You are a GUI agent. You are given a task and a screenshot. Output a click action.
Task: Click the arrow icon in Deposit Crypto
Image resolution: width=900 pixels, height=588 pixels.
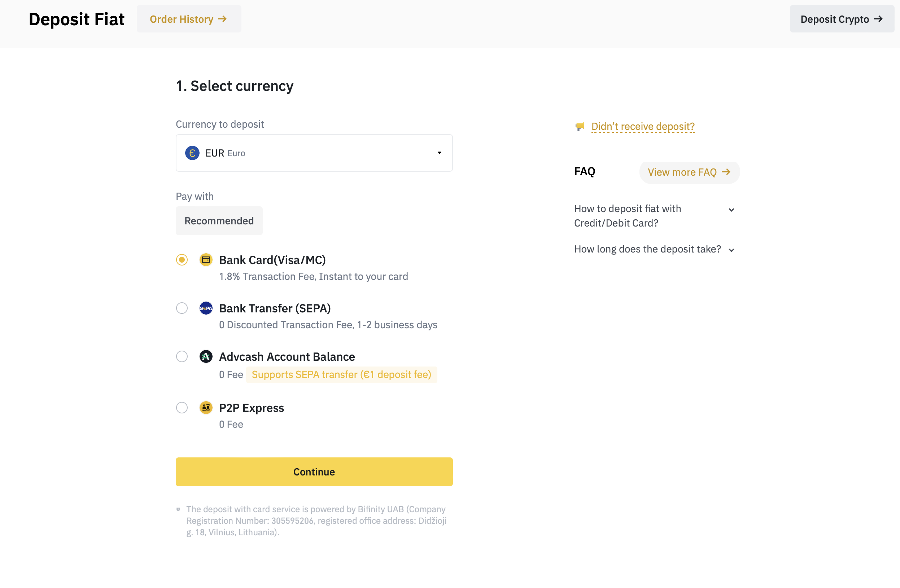click(x=878, y=19)
